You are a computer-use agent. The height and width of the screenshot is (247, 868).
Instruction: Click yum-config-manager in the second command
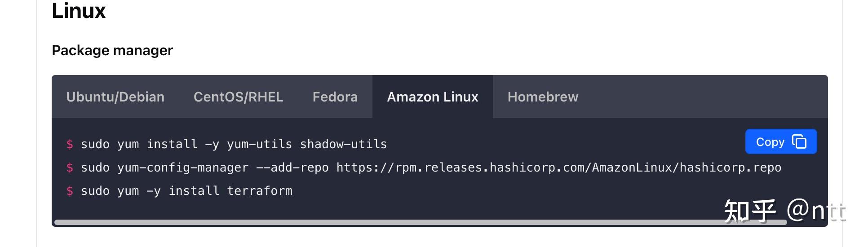click(x=182, y=168)
